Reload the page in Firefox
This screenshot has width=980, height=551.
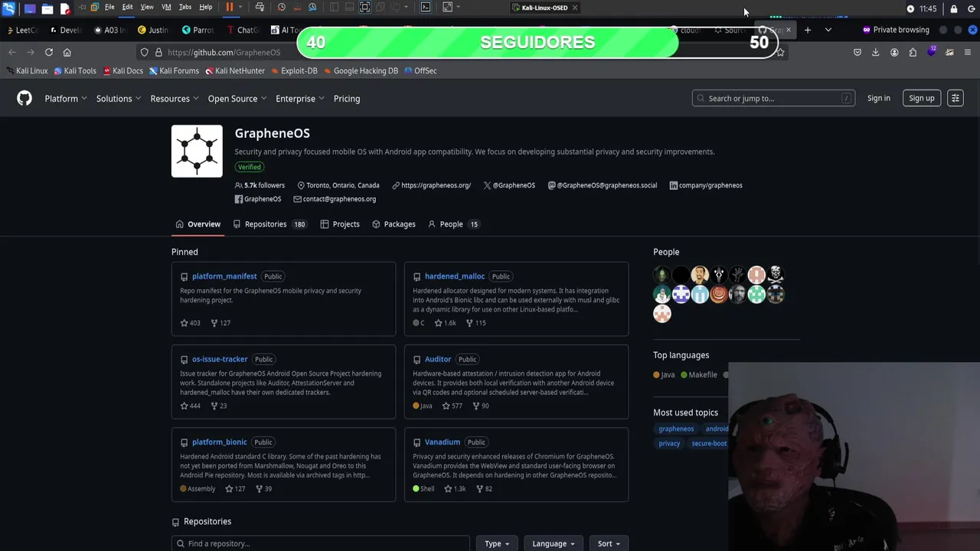[x=49, y=52]
